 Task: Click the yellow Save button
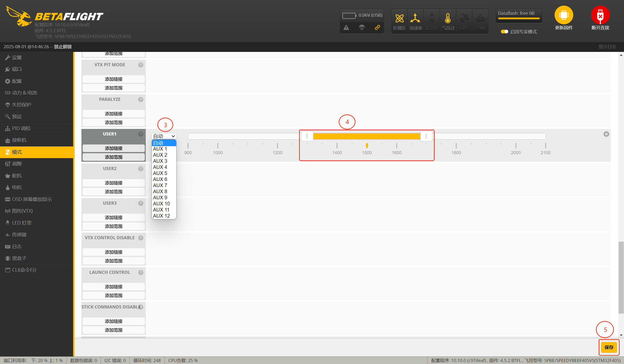[609, 347]
